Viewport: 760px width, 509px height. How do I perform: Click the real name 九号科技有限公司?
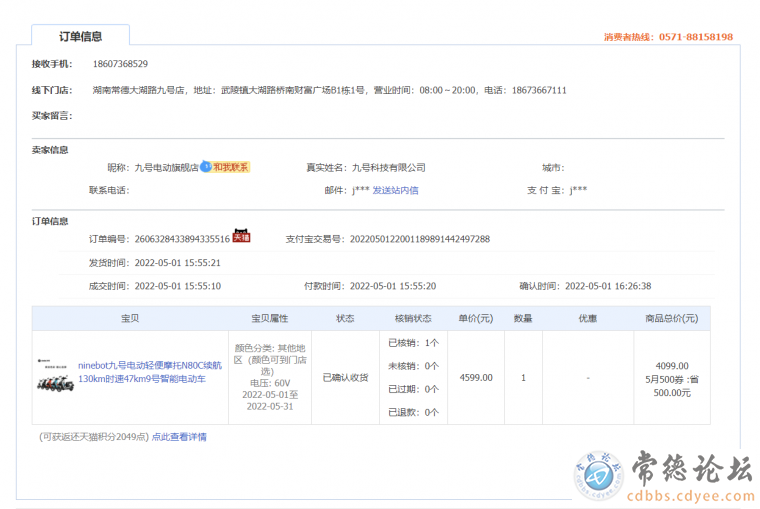coord(388,168)
